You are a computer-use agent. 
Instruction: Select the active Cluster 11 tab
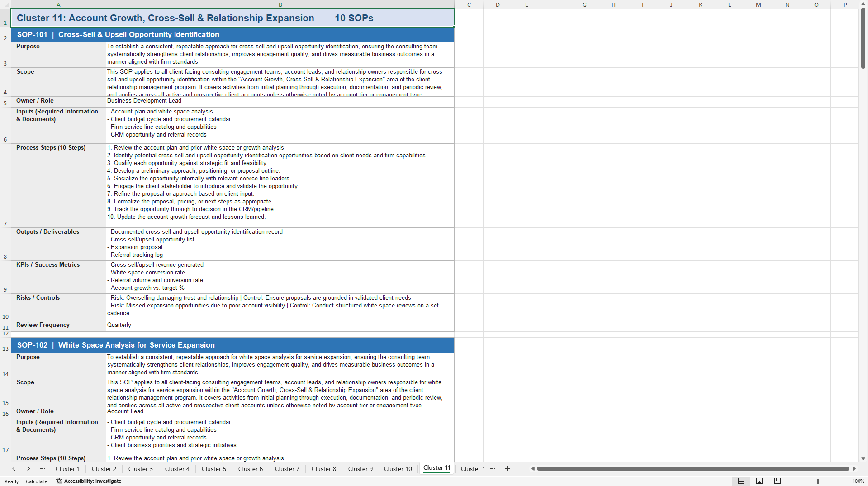coord(436,468)
